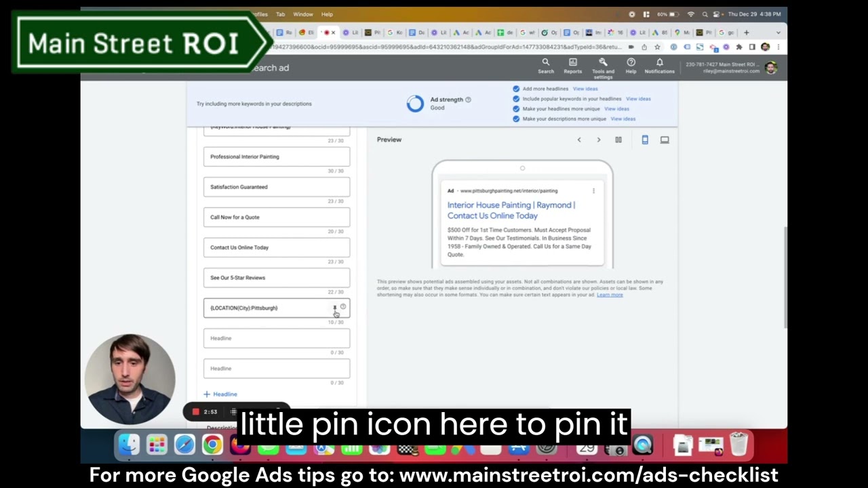Click the 'See Our 5-Star Reviews' headline field
This screenshot has width=868, height=488.
[277, 278]
